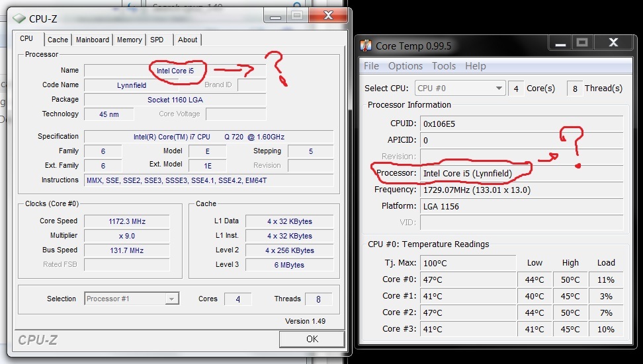The width and height of the screenshot is (643, 364).
Task: Click the Specification field with i7 Q 720
Action: point(209,137)
